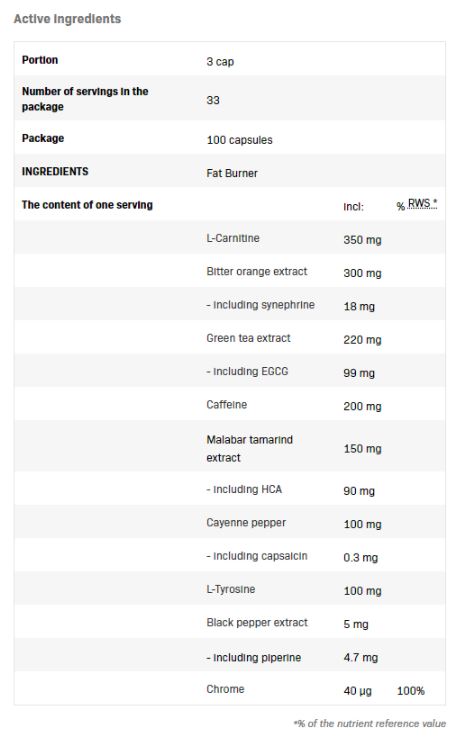Select the including piperine entry
The height and width of the screenshot is (746, 468).
(254, 658)
